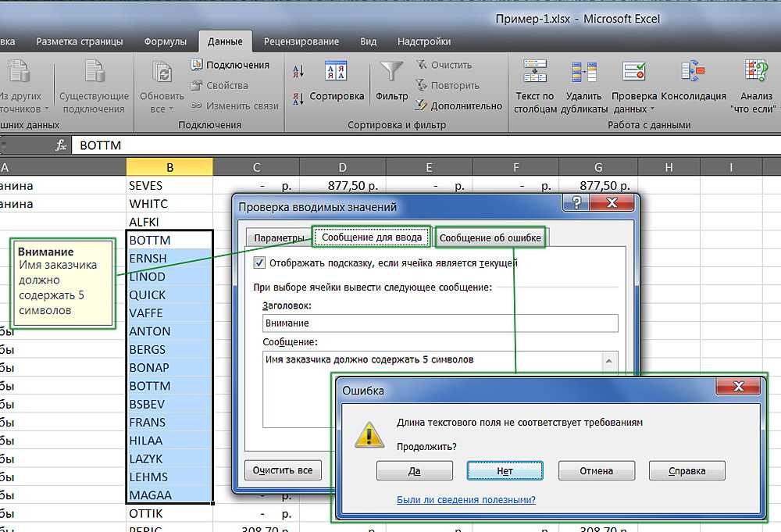Click the fx insert function icon
This screenshot has width=781, height=532.
(61, 145)
